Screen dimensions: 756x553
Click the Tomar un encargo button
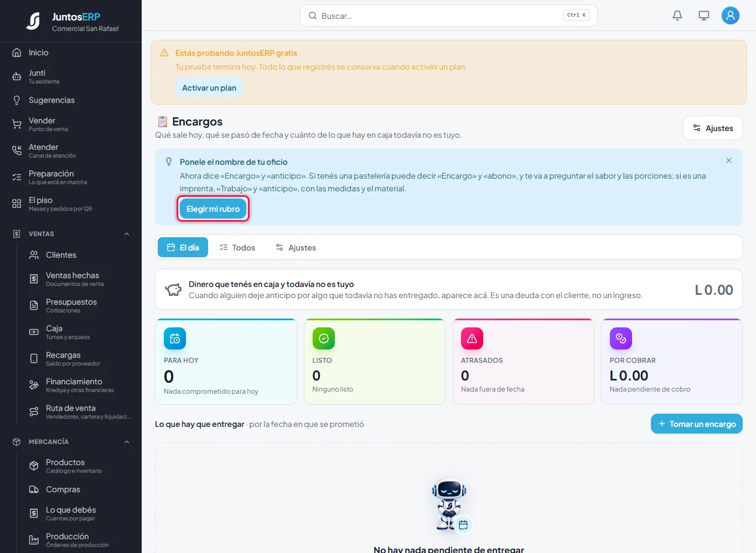click(x=697, y=424)
